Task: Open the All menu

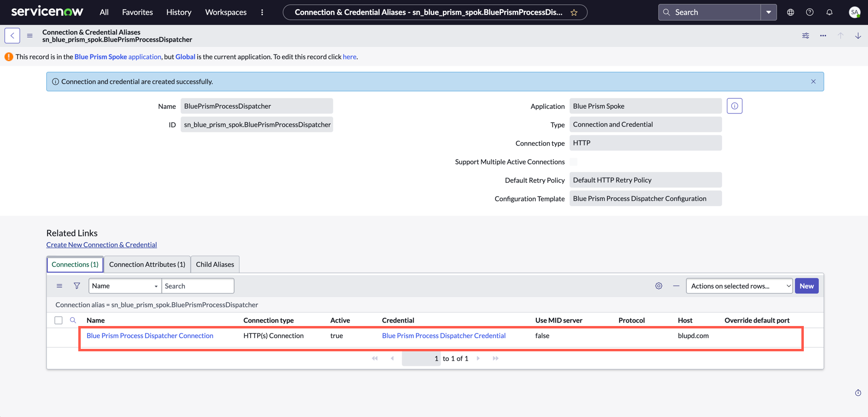Action: (x=104, y=12)
